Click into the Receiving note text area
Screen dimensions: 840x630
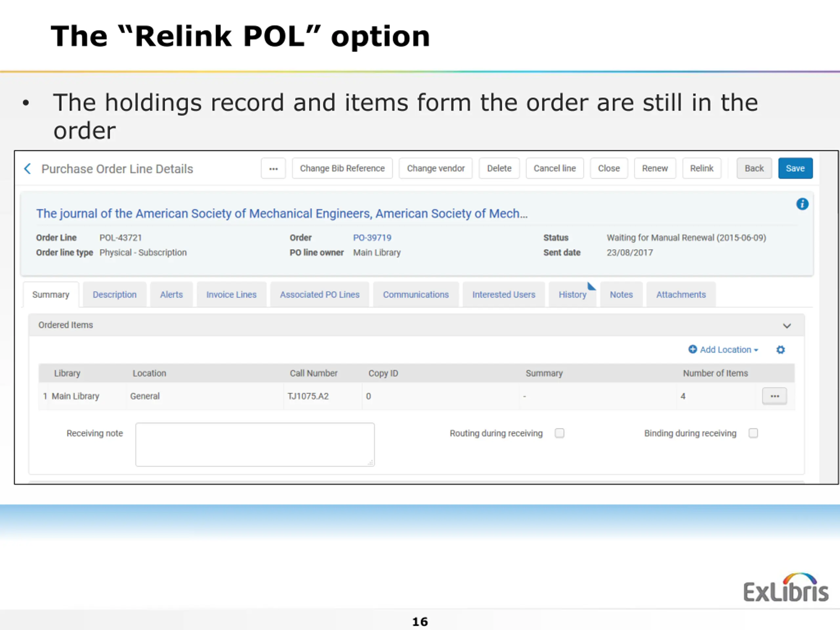(x=255, y=445)
